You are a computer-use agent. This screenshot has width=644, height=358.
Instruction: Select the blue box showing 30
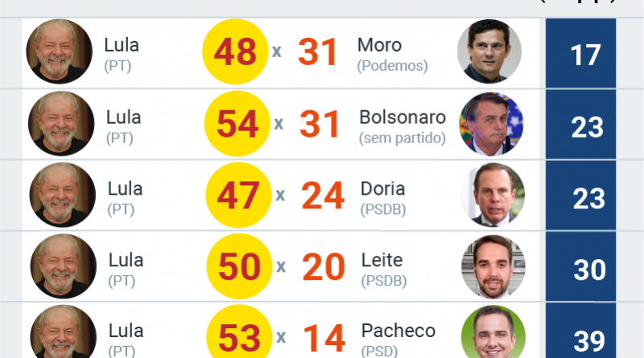pyautogui.click(x=589, y=270)
